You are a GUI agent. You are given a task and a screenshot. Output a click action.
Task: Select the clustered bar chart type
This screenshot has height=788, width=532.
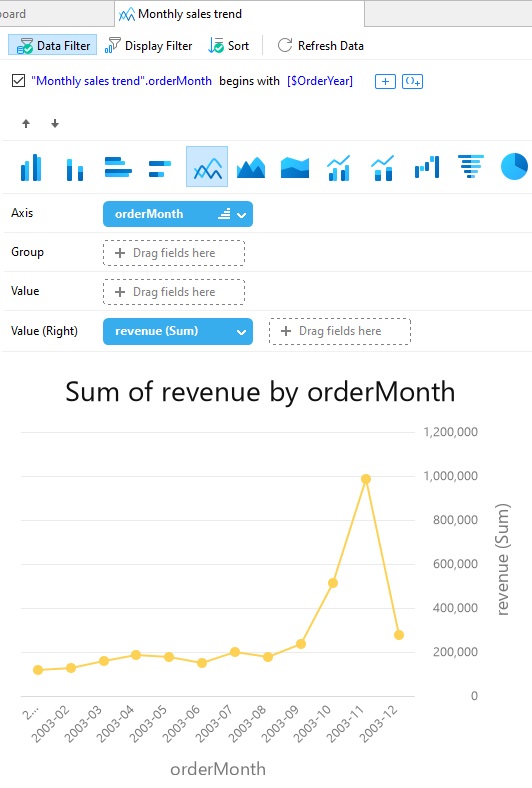pyautogui.click(x=118, y=167)
